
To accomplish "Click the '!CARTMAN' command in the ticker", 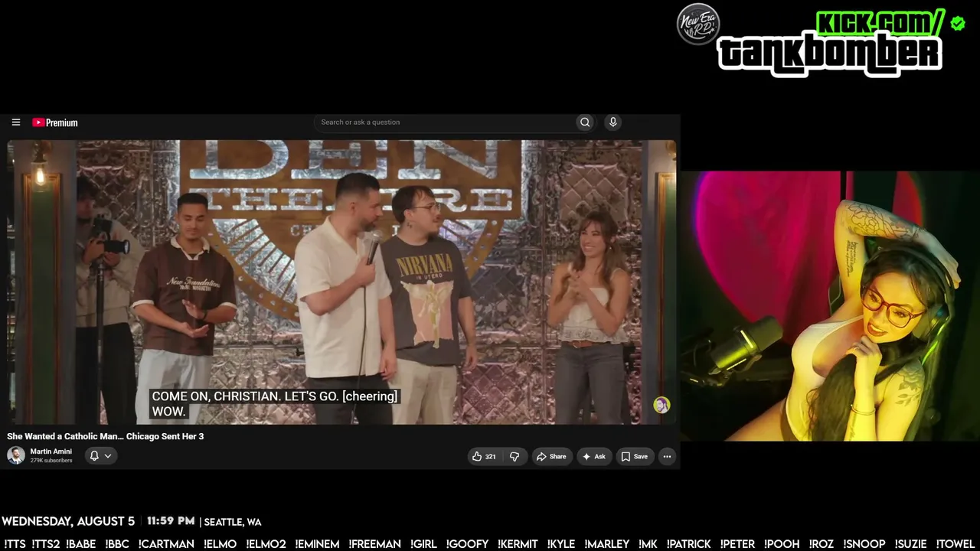I will coord(166,544).
